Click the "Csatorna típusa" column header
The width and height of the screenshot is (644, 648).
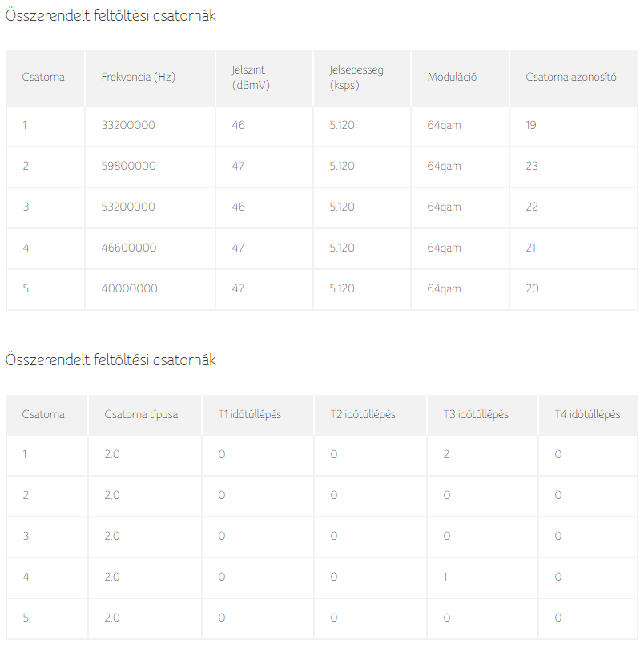point(141,414)
